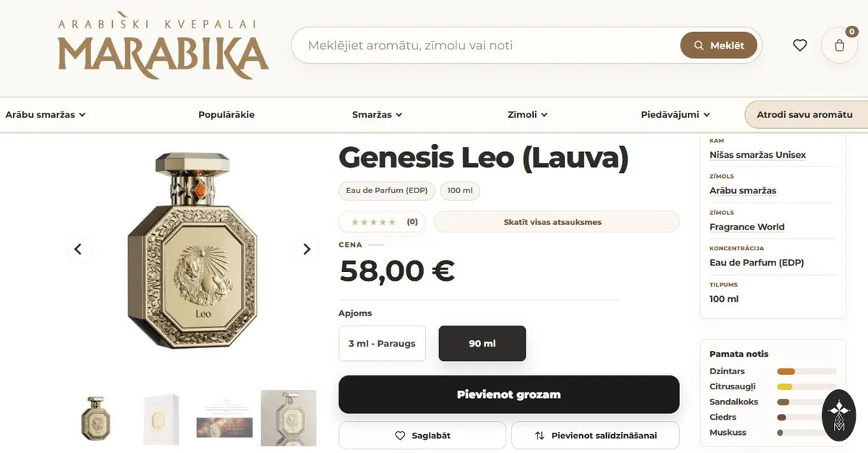Expand the Arābu smaržas menu
The height and width of the screenshot is (453, 868).
[x=46, y=114]
